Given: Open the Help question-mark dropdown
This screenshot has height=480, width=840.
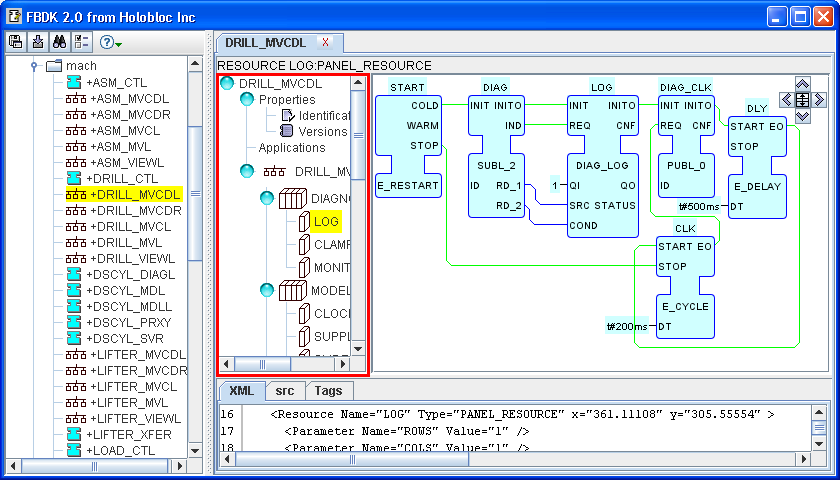Looking at the screenshot, I should coord(110,42).
